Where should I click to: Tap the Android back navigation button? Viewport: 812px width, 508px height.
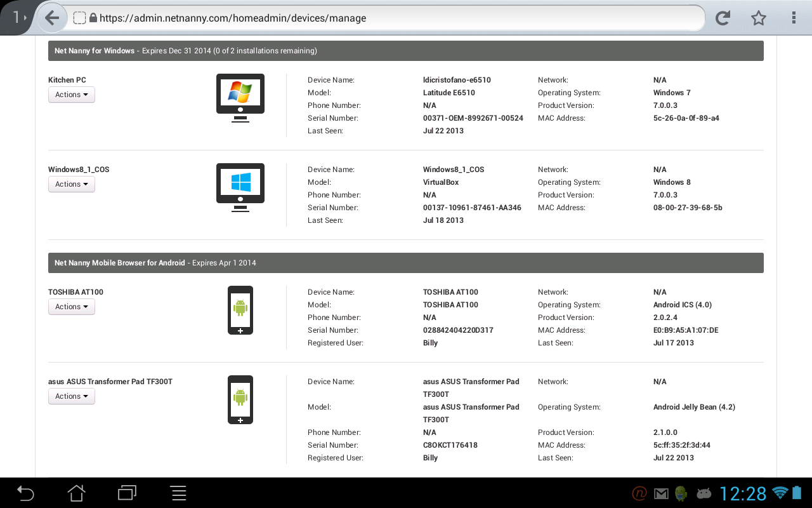[x=25, y=493]
